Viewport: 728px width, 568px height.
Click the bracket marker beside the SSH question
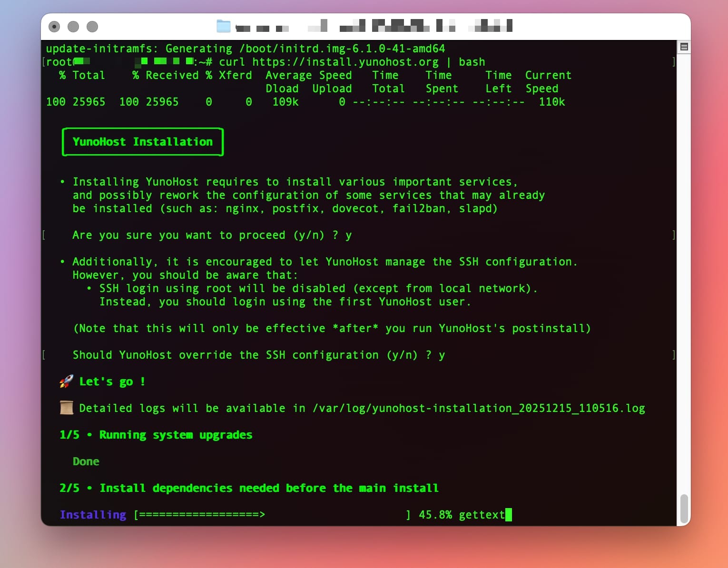[43, 354]
